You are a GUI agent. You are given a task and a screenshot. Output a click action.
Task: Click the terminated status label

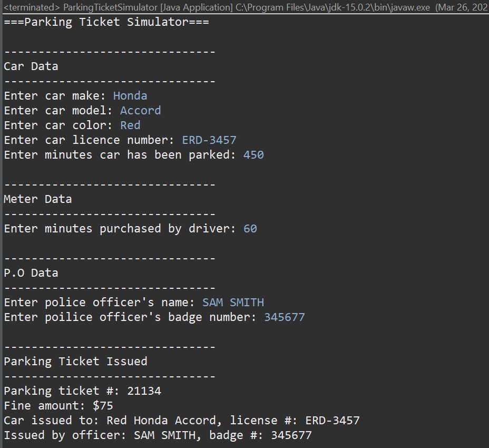point(30,7)
